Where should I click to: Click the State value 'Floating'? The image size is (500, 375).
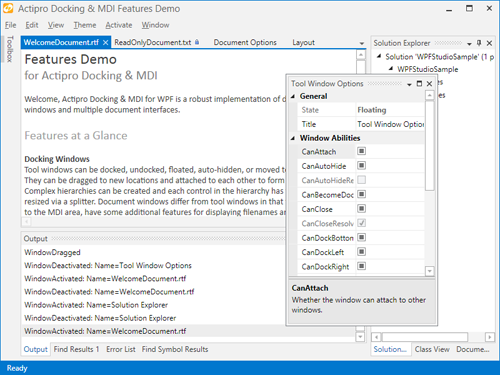pyautogui.click(x=372, y=110)
